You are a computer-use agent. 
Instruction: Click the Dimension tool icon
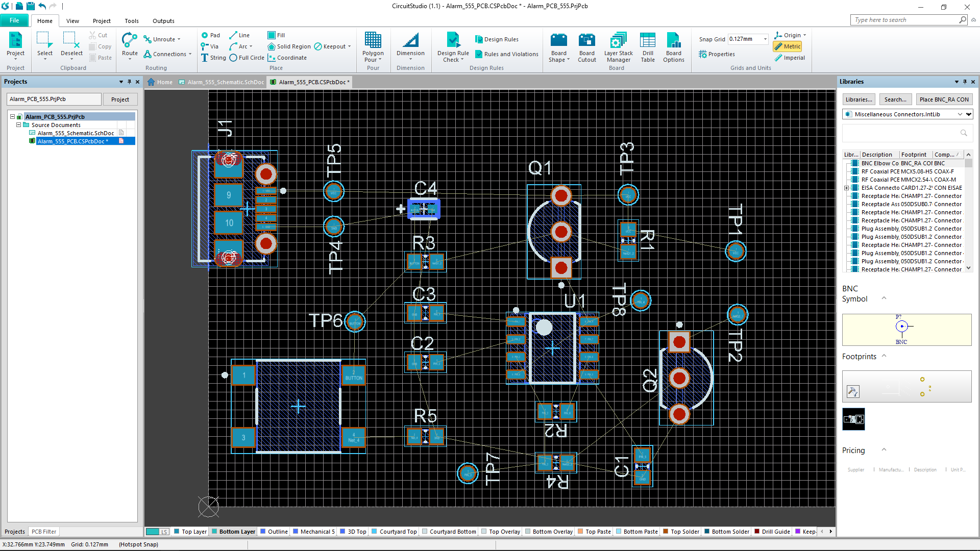point(410,41)
